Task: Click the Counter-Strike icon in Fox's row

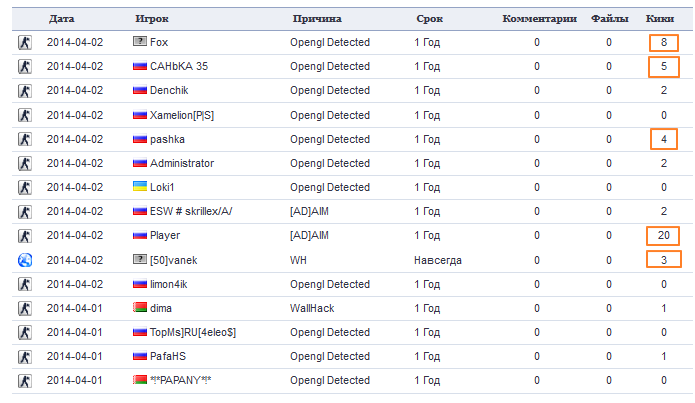Action: coord(25,43)
